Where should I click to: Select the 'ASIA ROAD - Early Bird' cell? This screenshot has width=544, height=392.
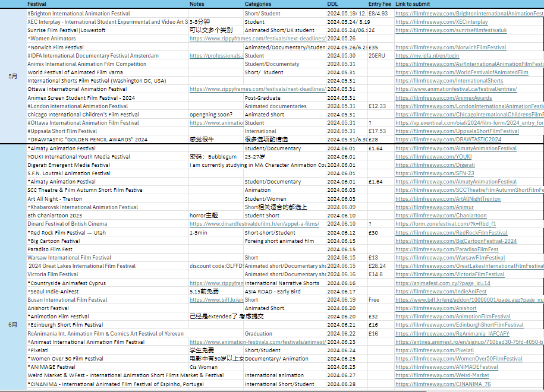tap(285, 292)
